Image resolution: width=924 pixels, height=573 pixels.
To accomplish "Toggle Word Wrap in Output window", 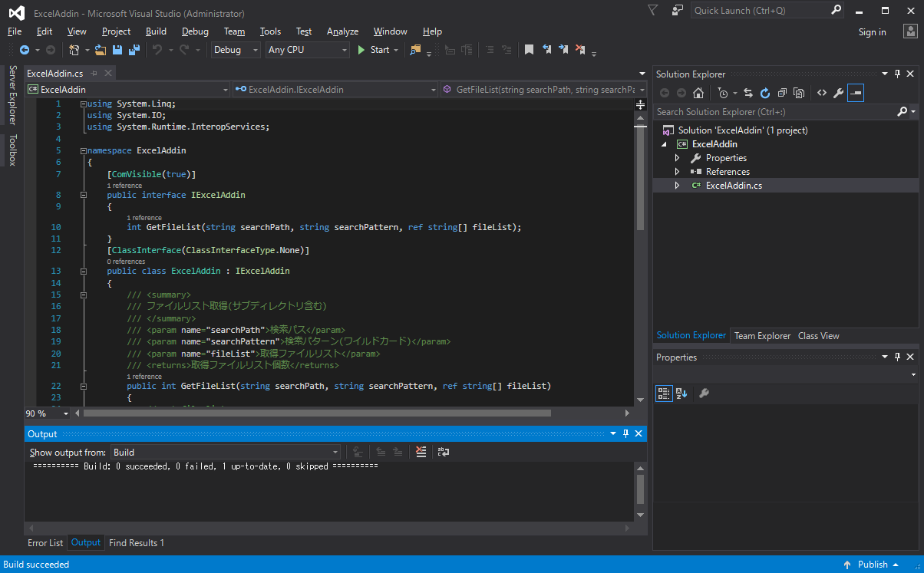I will (443, 452).
